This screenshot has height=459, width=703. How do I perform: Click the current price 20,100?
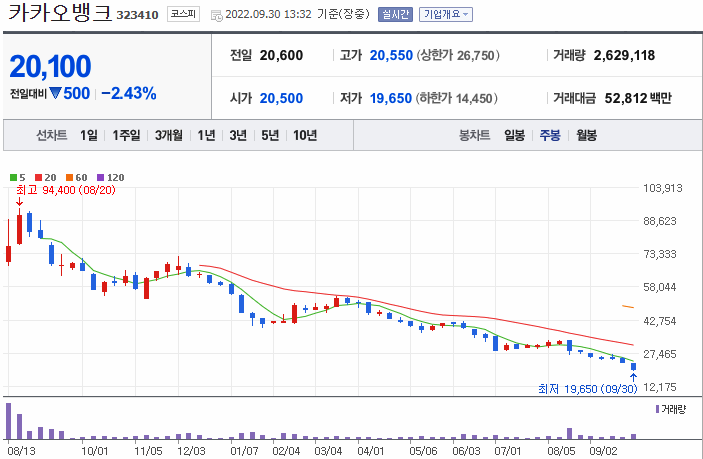point(50,66)
